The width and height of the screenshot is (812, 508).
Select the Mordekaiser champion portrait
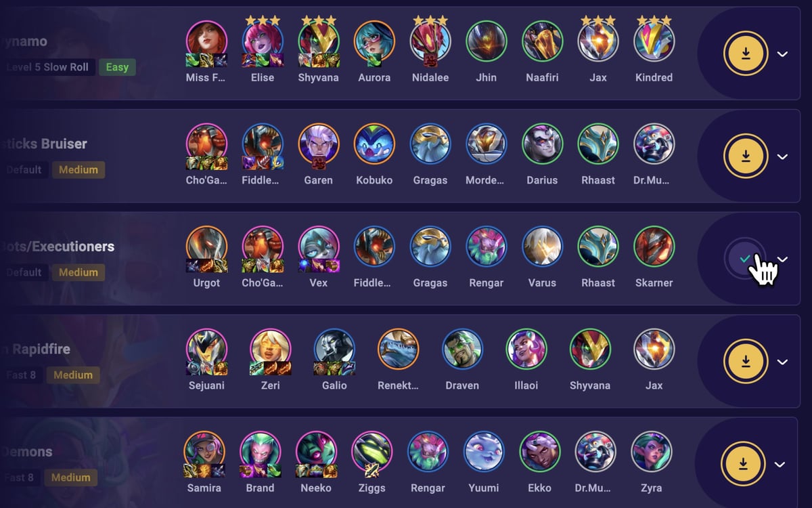pyautogui.click(x=486, y=144)
